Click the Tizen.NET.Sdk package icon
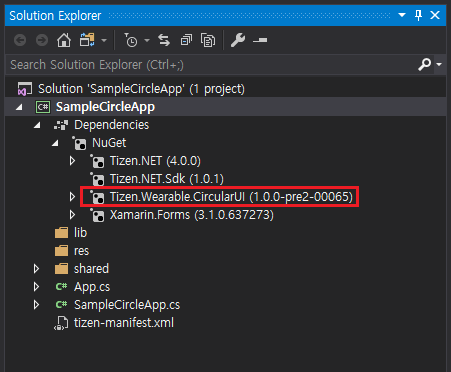Image resolution: width=451 pixels, height=372 pixels. tap(97, 179)
